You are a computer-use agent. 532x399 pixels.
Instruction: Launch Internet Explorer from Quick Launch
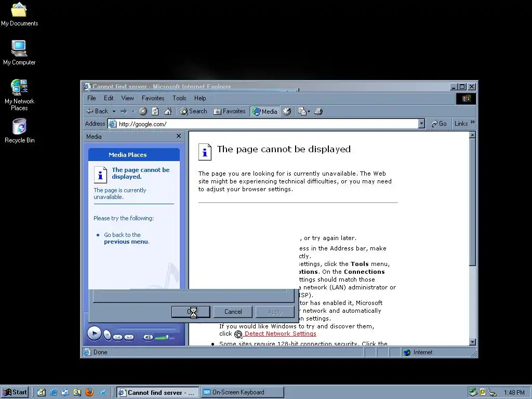pyautogui.click(x=54, y=393)
